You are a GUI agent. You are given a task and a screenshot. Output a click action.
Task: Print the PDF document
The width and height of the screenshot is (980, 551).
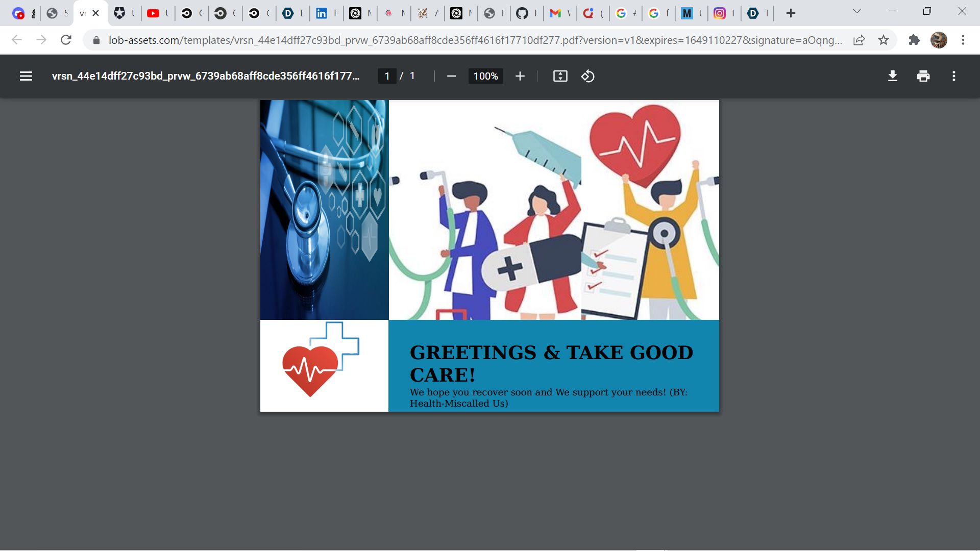923,76
